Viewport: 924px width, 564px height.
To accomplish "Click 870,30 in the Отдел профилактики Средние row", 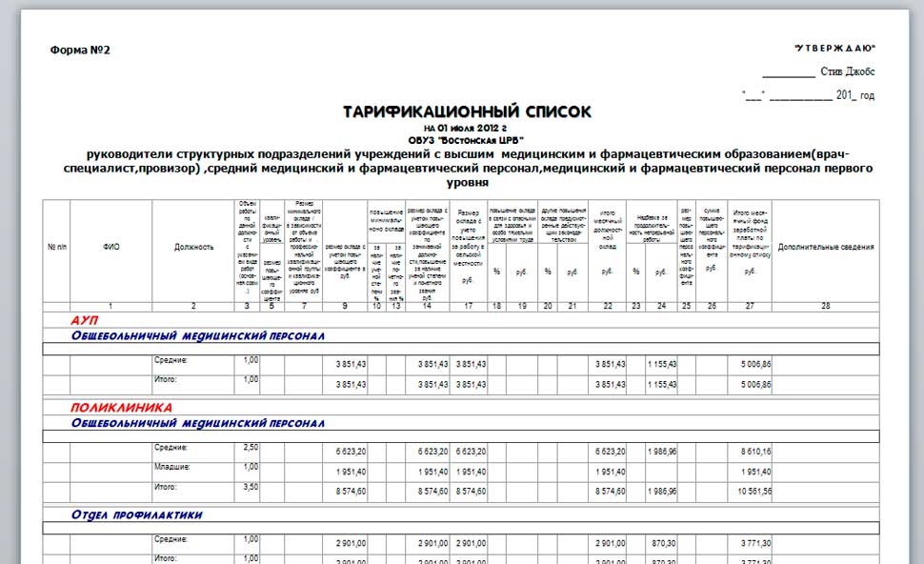I will [x=664, y=543].
